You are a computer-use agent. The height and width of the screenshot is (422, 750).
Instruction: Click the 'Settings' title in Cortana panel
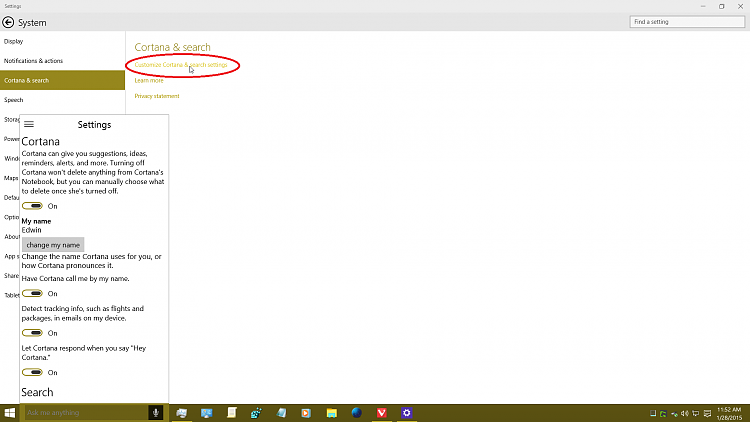94,125
